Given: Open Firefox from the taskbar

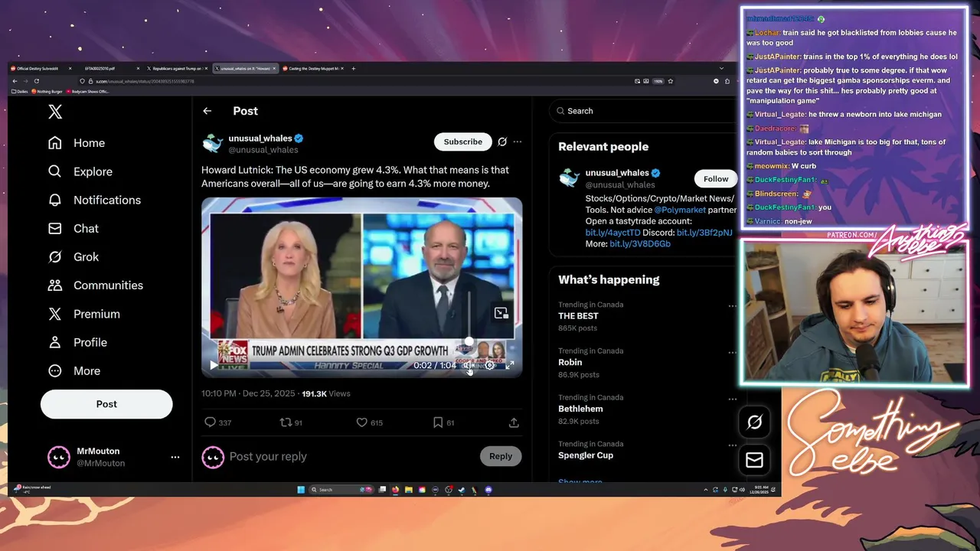Looking at the screenshot, I should coord(395,490).
